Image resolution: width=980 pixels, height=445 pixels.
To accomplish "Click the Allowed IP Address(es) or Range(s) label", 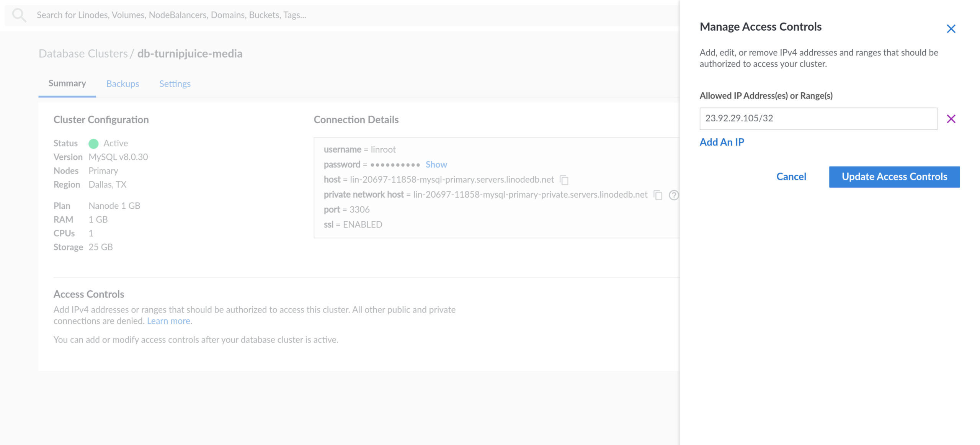I will 766,96.
